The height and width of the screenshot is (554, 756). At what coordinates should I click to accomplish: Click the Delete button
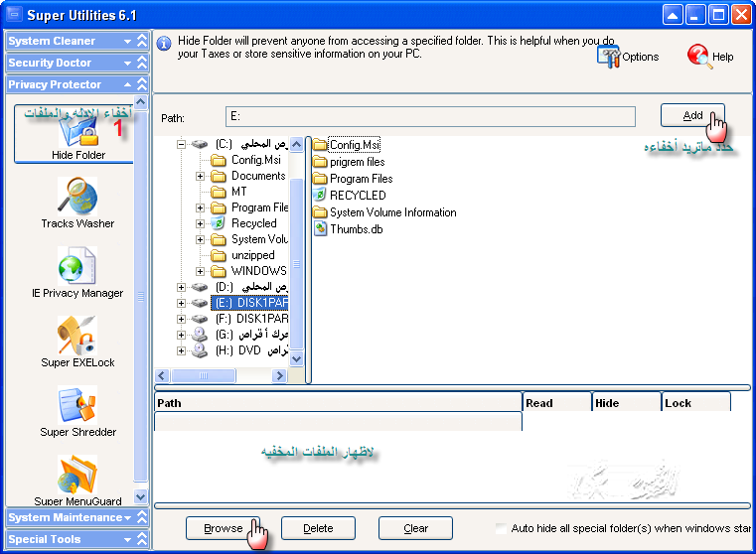(x=318, y=528)
